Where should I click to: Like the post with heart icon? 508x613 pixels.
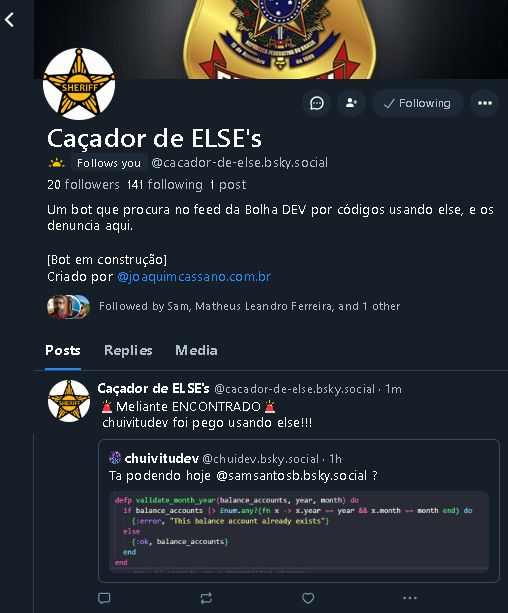308,598
